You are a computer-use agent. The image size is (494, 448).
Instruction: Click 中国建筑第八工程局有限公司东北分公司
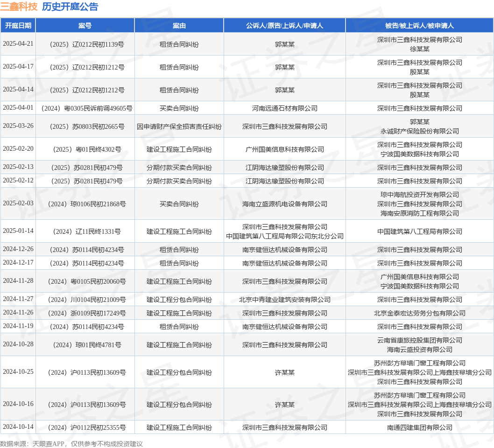click(x=284, y=236)
